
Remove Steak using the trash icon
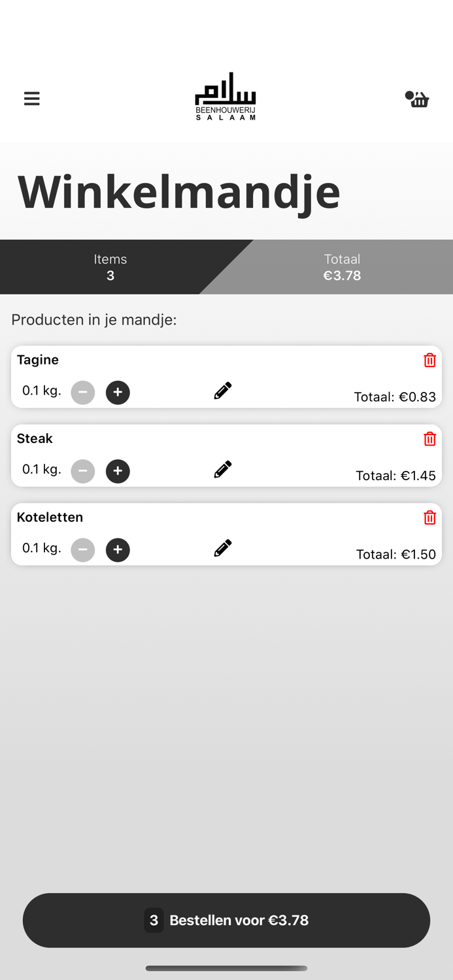coord(429,439)
